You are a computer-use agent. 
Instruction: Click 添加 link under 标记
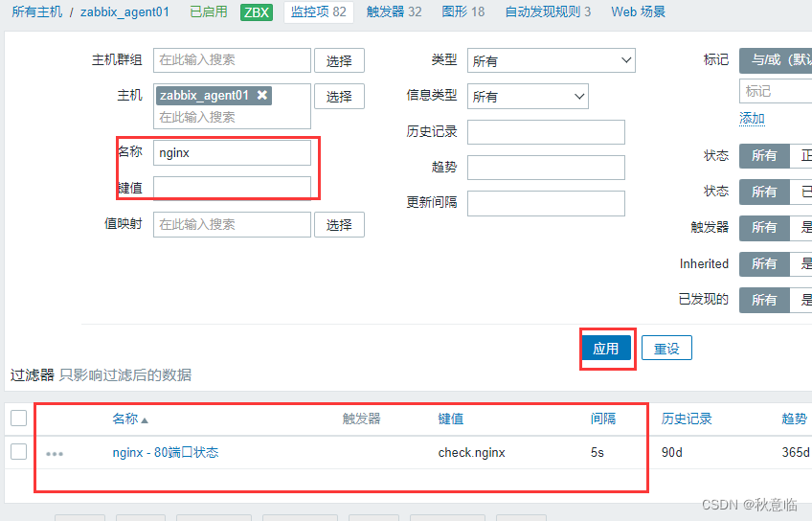pos(752,118)
